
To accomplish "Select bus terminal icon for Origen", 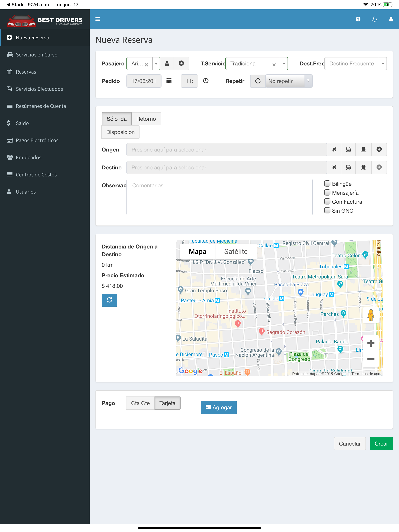I will [348, 150].
